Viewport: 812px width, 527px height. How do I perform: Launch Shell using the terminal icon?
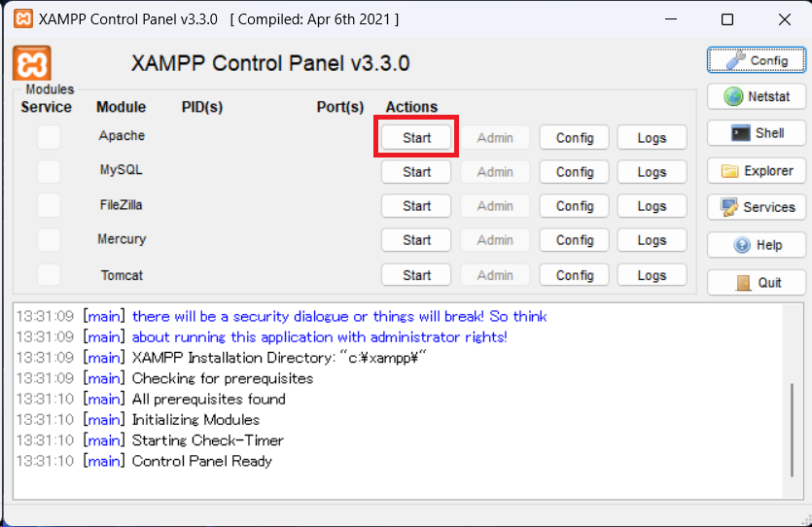[x=756, y=133]
